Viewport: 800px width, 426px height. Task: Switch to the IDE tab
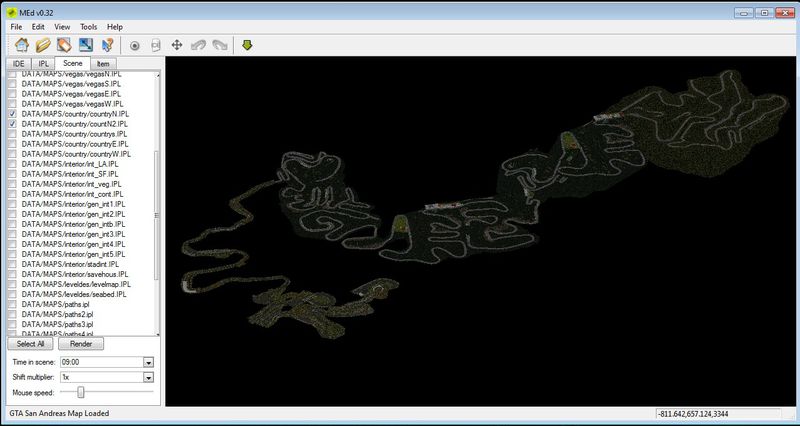[19, 64]
